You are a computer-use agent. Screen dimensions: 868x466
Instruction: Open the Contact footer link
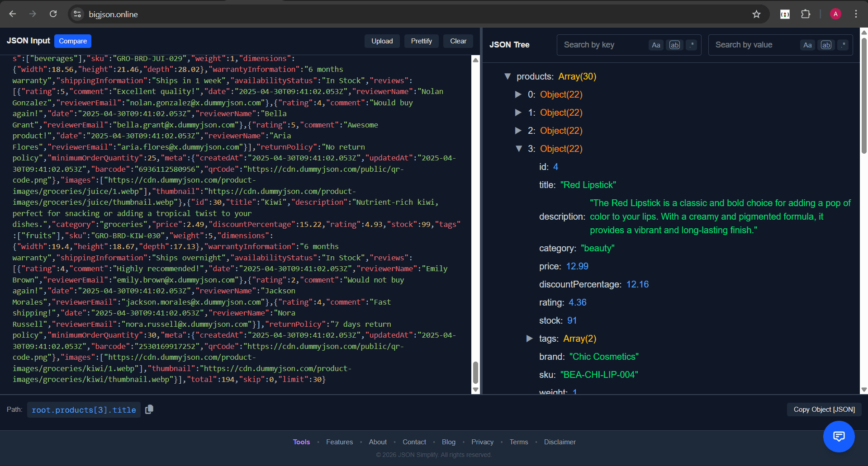click(414, 442)
